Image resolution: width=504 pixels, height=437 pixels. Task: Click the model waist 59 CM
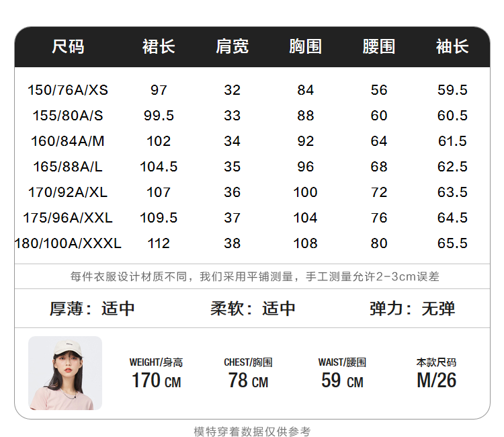342,381
